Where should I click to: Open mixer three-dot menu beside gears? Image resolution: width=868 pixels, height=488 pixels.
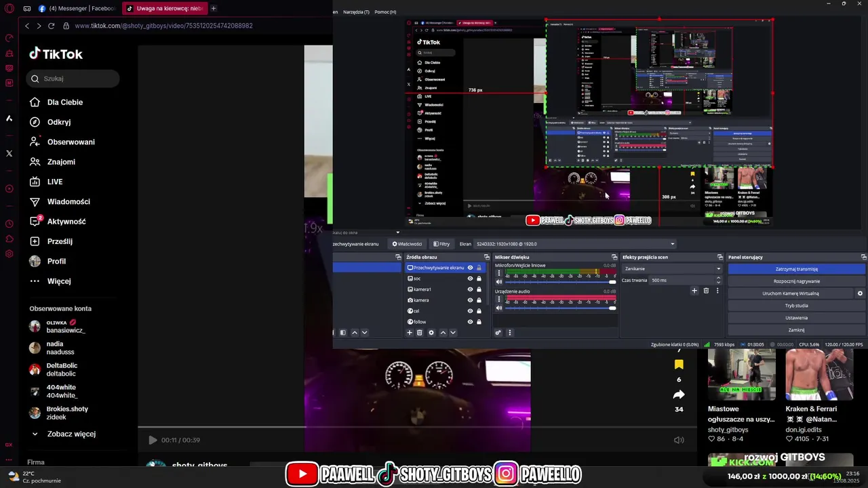pyautogui.click(x=510, y=333)
